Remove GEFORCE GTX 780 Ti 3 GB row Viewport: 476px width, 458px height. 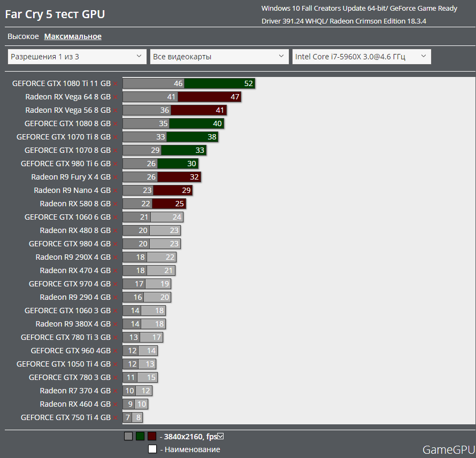click(116, 337)
